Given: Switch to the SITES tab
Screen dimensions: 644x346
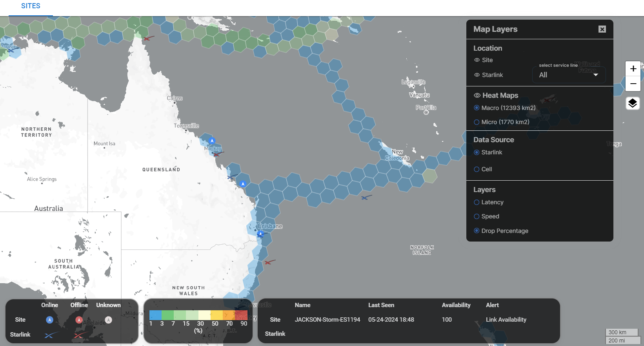Looking at the screenshot, I should point(31,6).
